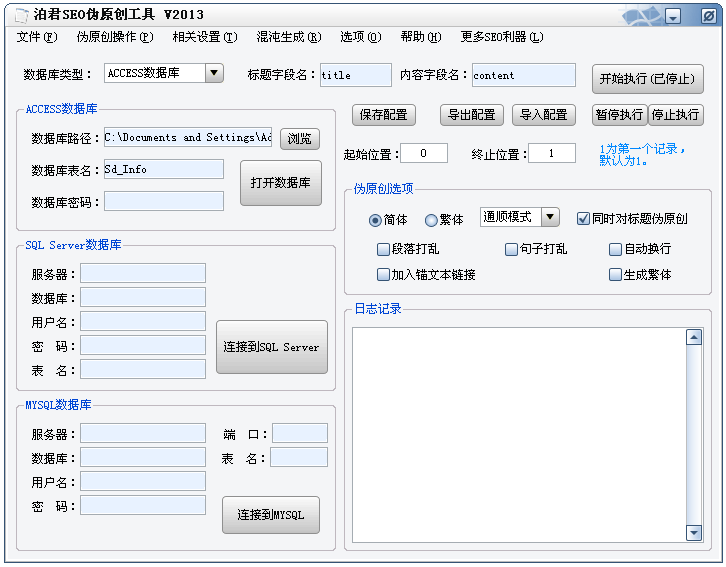Select the 简体 radio button

pyautogui.click(x=375, y=220)
